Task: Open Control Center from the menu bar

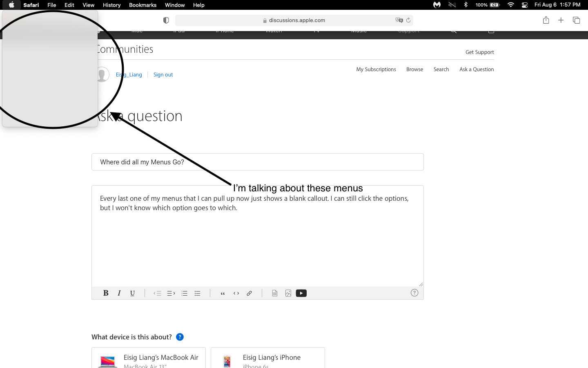Action: pos(525,5)
